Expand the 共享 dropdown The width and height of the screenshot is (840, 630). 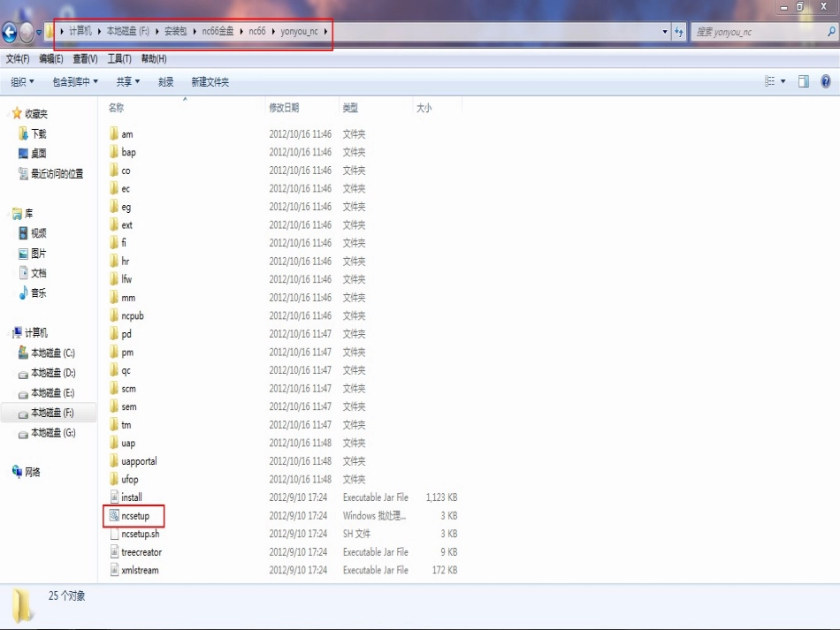(x=128, y=82)
